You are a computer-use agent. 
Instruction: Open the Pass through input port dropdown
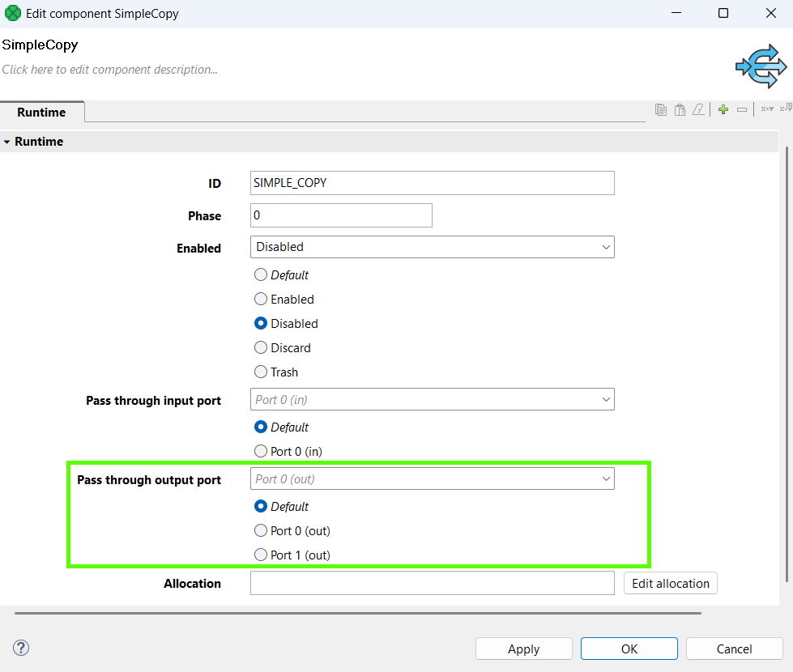pyautogui.click(x=432, y=399)
